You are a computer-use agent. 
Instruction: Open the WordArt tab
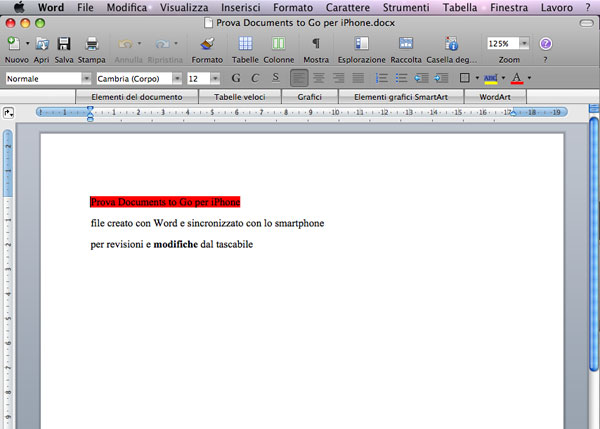click(495, 97)
